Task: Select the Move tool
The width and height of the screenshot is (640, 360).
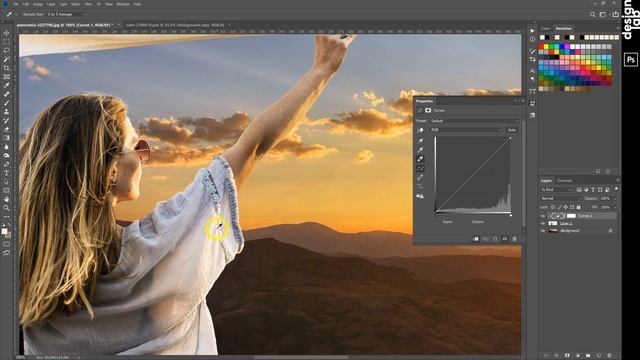Action: click(x=6, y=33)
